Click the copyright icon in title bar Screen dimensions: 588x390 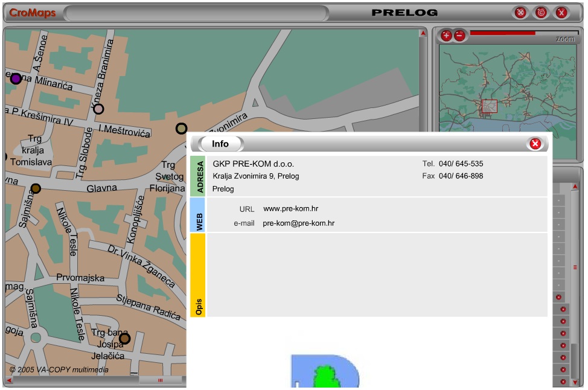click(541, 12)
